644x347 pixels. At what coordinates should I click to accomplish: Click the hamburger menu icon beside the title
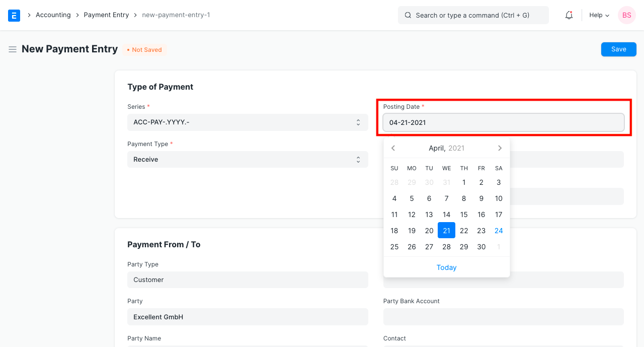coord(13,49)
